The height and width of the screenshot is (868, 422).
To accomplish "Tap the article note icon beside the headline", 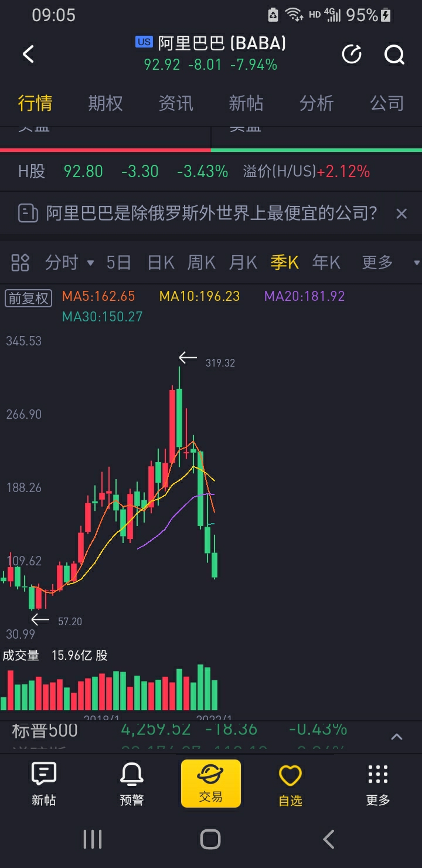I will pyautogui.click(x=28, y=213).
